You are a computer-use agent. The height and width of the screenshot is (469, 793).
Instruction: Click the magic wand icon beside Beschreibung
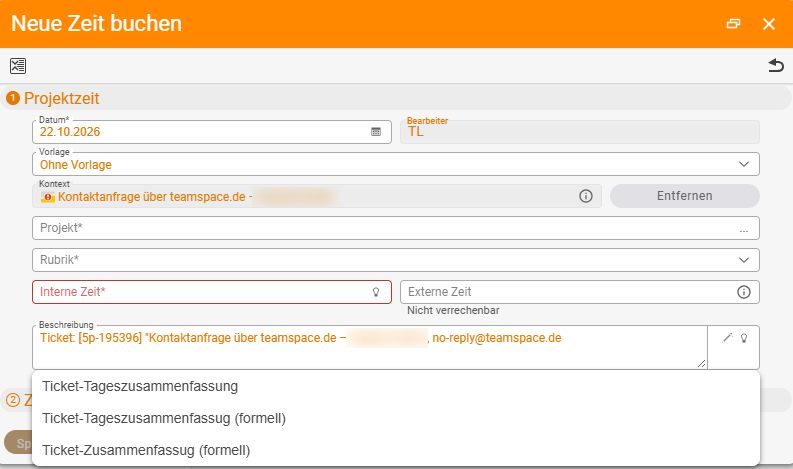[x=727, y=337]
